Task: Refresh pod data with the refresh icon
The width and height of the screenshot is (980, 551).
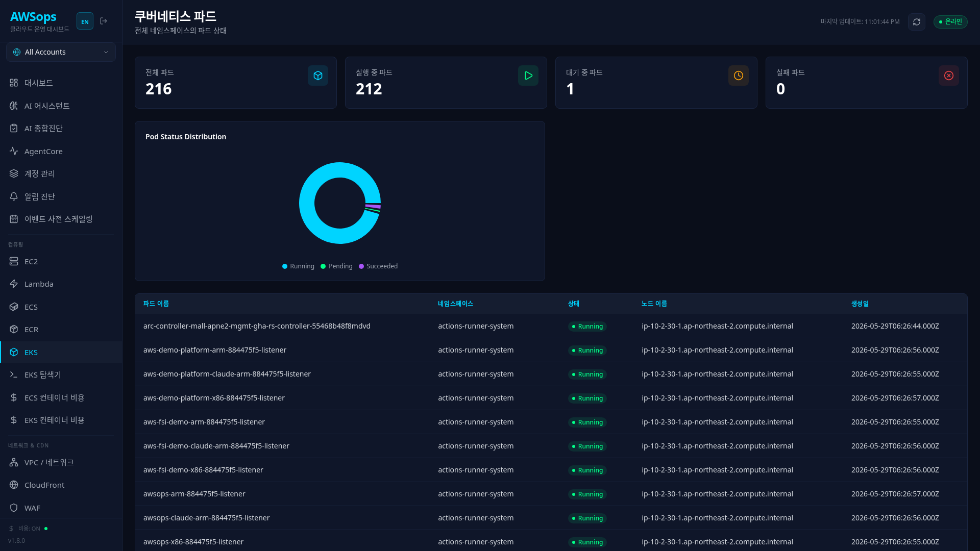Action: (x=917, y=22)
